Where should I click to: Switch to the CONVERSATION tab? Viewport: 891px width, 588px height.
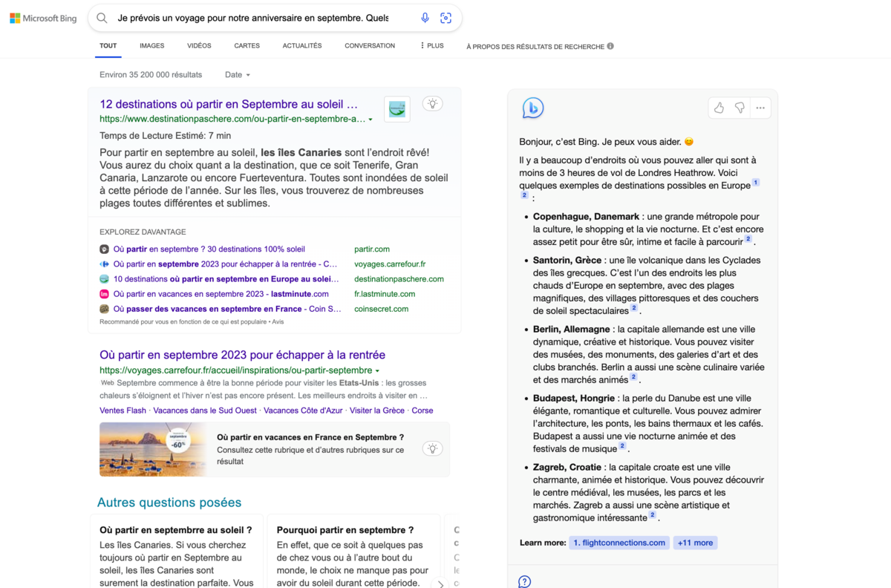[370, 46]
